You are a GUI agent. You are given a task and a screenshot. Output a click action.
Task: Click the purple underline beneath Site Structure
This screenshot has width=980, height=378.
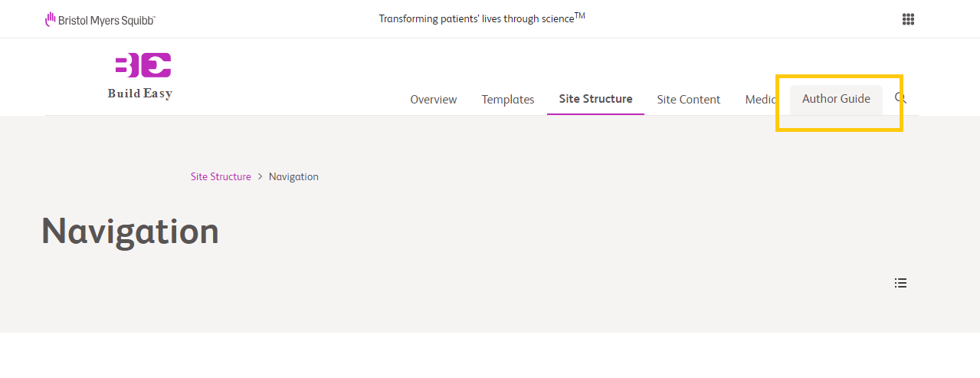click(595, 114)
